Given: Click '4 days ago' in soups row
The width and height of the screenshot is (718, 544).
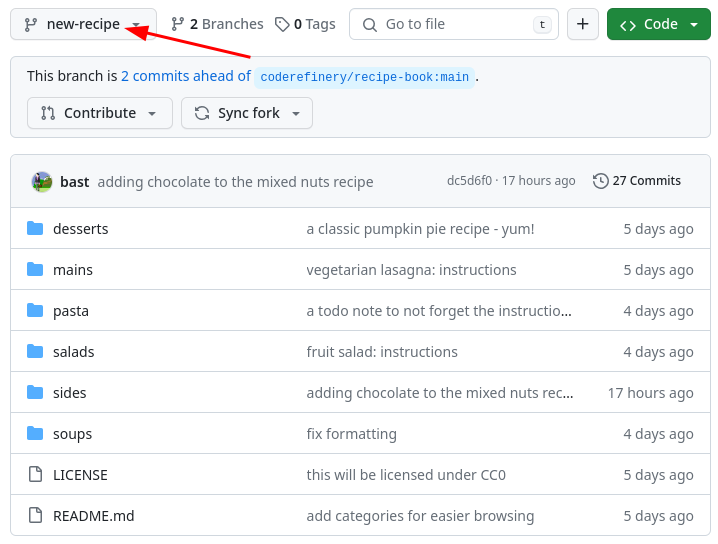Looking at the screenshot, I should [x=658, y=434].
